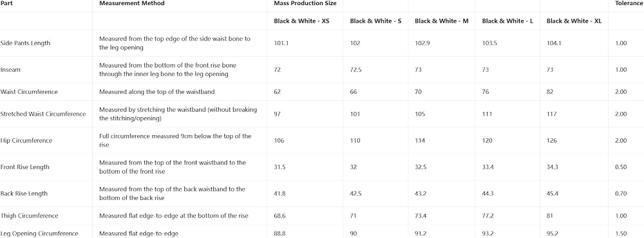Screen dimensions: 644x238
Task: Click the Black & White - XL subheader
Action: coord(574,21)
